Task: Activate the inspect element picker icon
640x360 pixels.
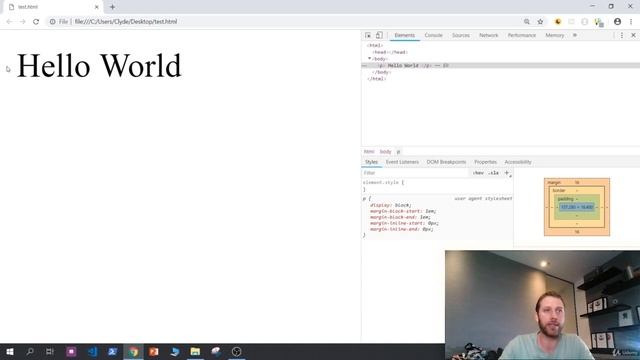Action: point(368,36)
